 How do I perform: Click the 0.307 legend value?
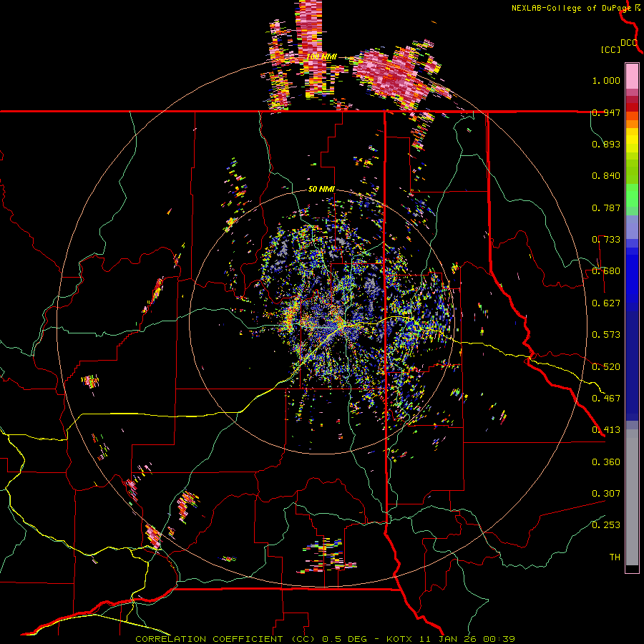[x=606, y=494]
